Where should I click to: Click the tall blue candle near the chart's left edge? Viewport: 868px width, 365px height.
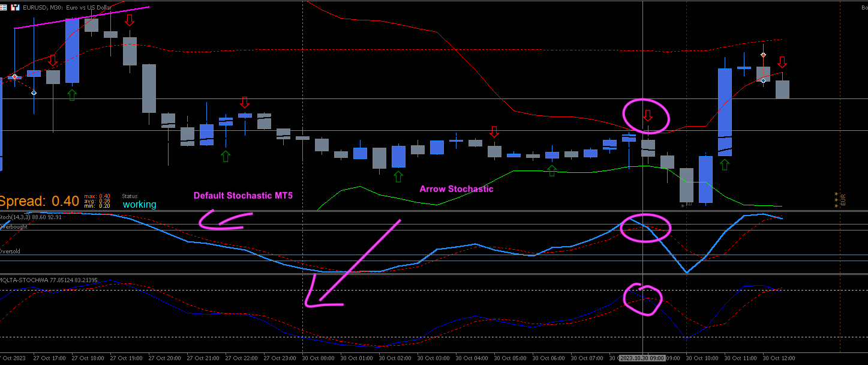pyautogui.click(x=72, y=50)
